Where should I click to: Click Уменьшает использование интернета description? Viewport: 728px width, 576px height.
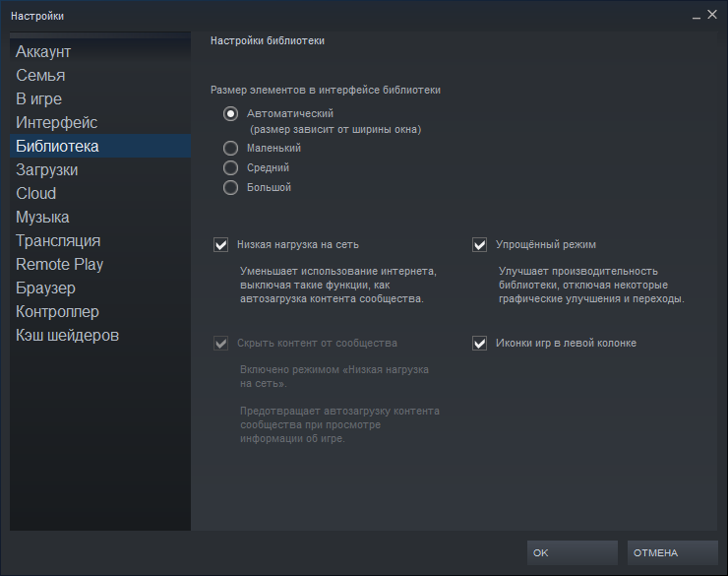click(x=338, y=285)
